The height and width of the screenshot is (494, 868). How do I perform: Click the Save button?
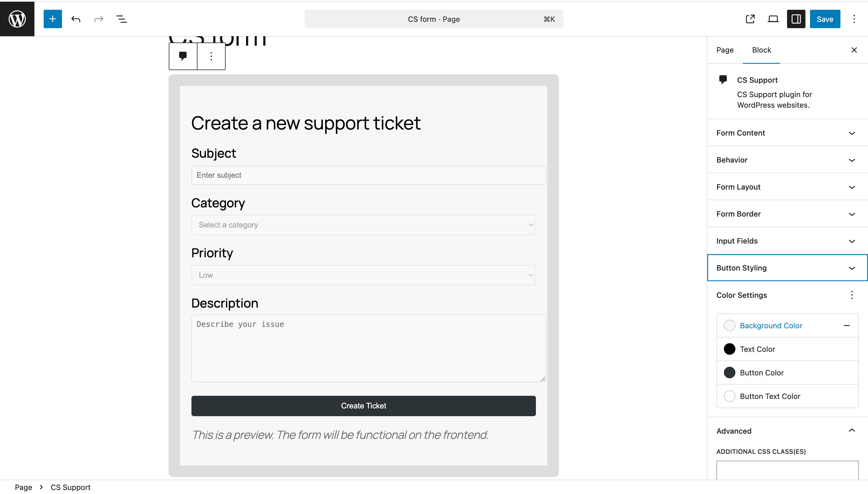pyautogui.click(x=825, y=19)
